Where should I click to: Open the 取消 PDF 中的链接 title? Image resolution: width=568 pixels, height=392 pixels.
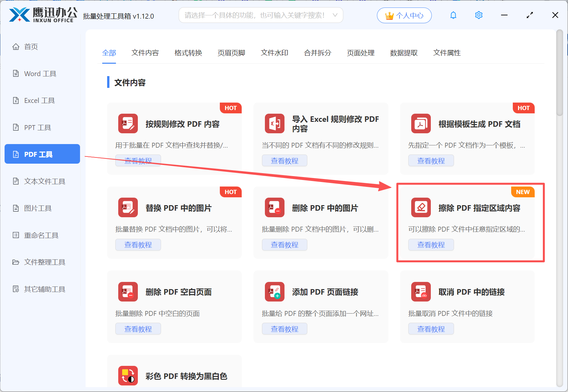tap(471, 292)
